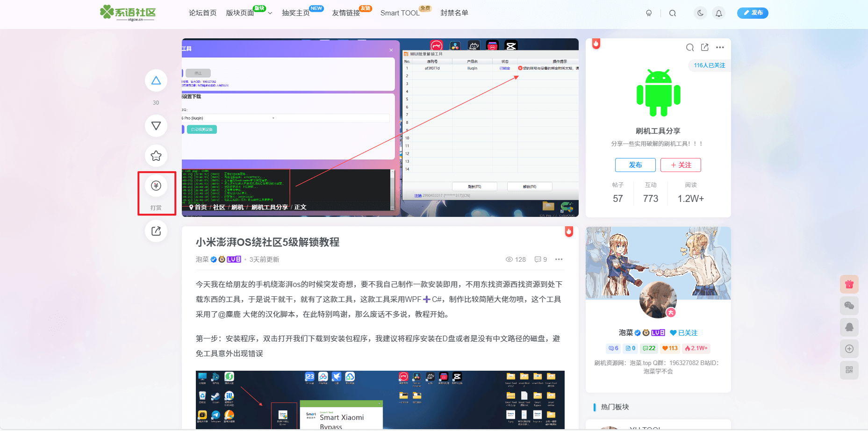Open the 打赏 reward yen icon
This screenshot has height=431, width=868.
(x=156, y=186)
